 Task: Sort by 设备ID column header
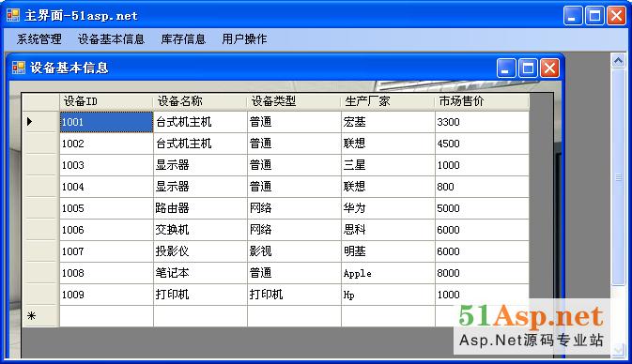click(x=106, y=101)
